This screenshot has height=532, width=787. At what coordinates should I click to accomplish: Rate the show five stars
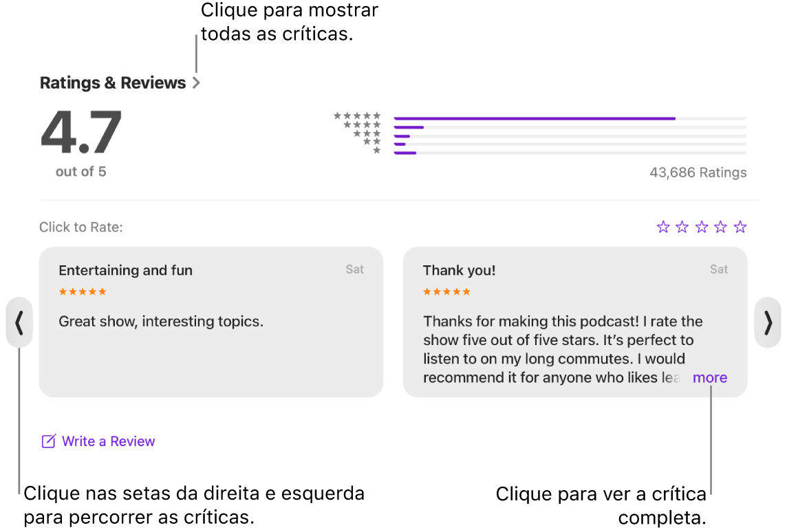pyautogui.click(x=740, y=226)
